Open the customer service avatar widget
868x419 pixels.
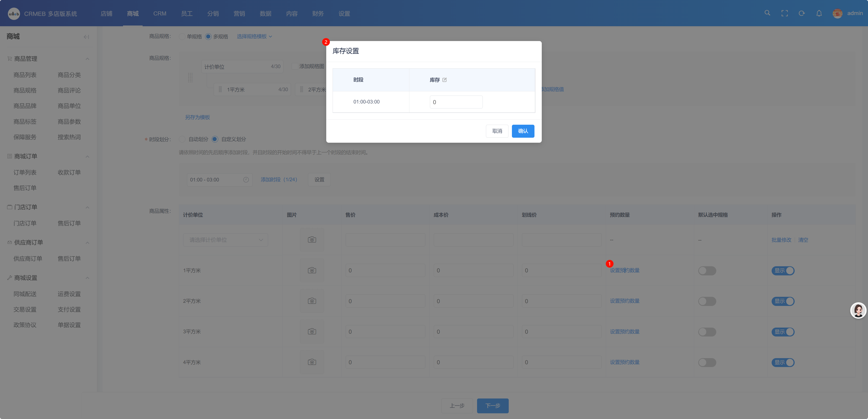click(x=858, y=310)
